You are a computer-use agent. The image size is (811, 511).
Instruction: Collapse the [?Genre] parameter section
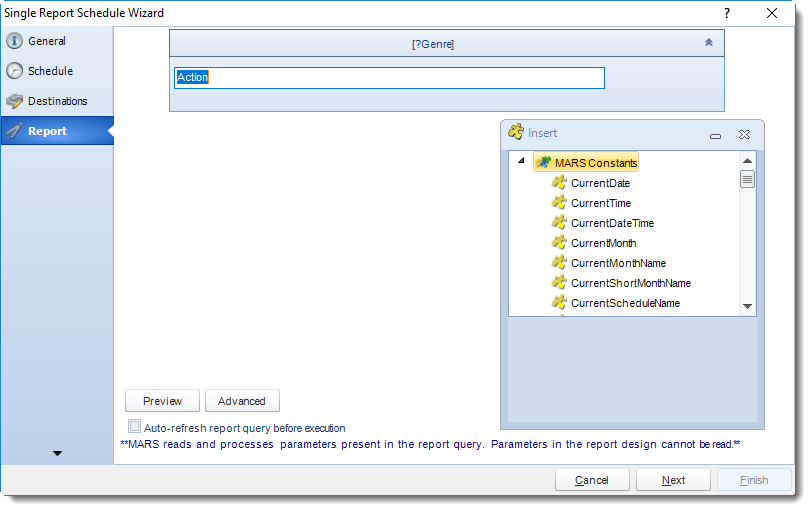click(709, 43)
